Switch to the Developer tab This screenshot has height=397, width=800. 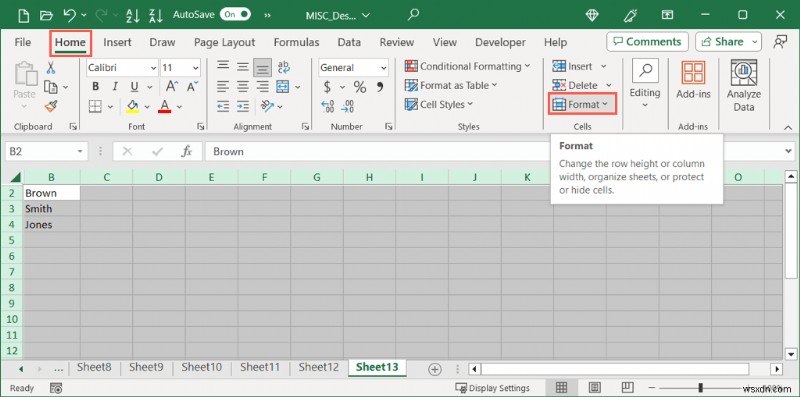coord(500,42)
